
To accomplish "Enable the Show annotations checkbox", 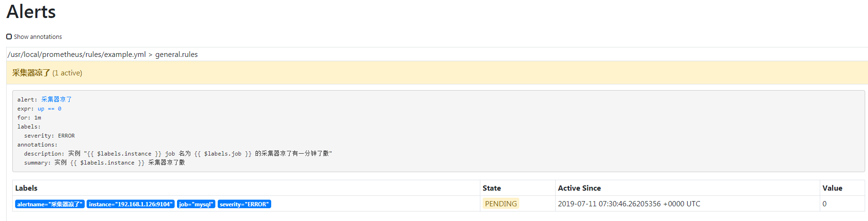I will (x=9, y=37).
